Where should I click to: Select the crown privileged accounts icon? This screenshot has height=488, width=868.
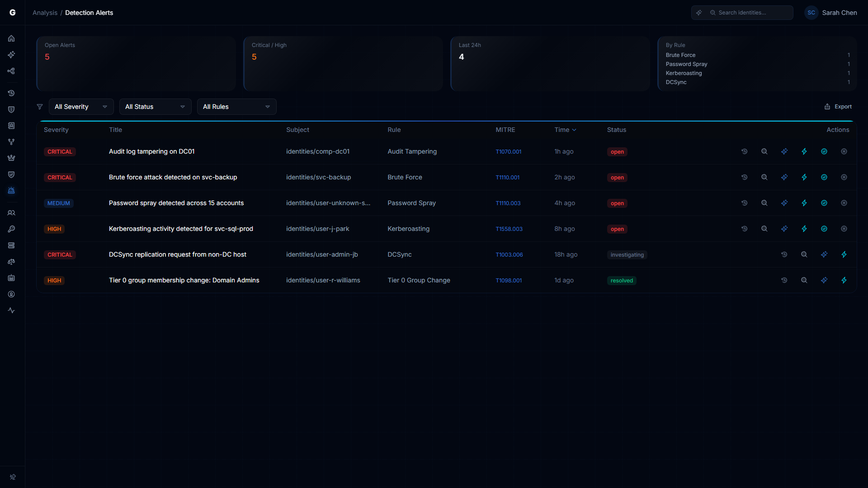pyautogui.click(x=11, y=158)
